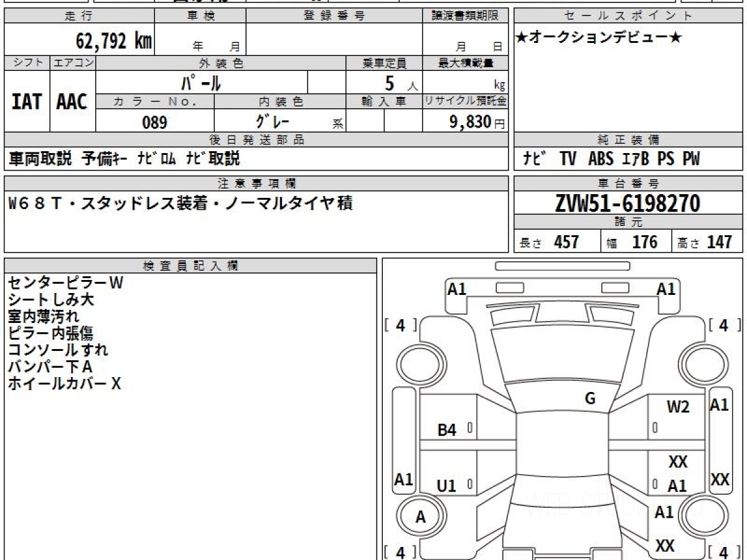Click the 車台番号 header
This screenshot has width=747, height=560.
coord(628,184)
